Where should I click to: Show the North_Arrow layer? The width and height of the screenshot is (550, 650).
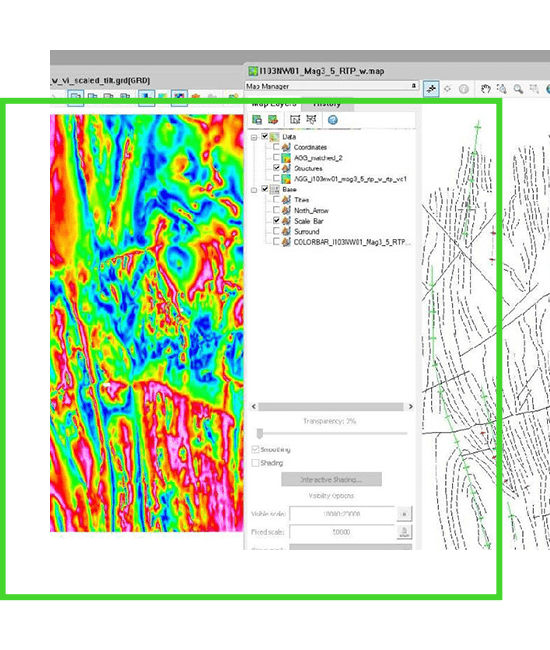click(x=276, y=210)
